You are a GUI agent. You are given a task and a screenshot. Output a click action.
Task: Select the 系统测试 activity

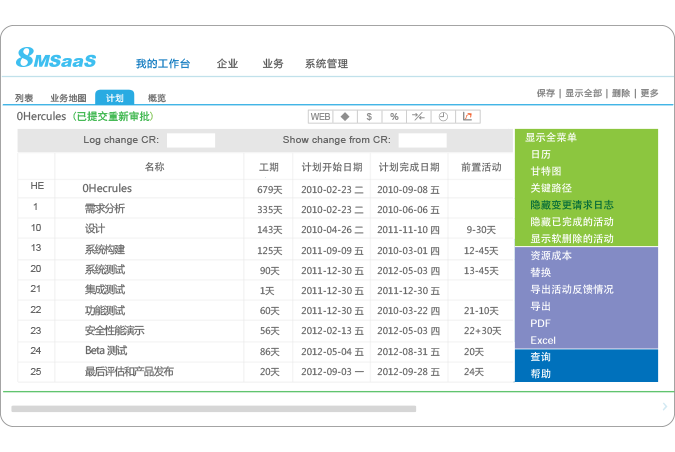pos(105,269)
